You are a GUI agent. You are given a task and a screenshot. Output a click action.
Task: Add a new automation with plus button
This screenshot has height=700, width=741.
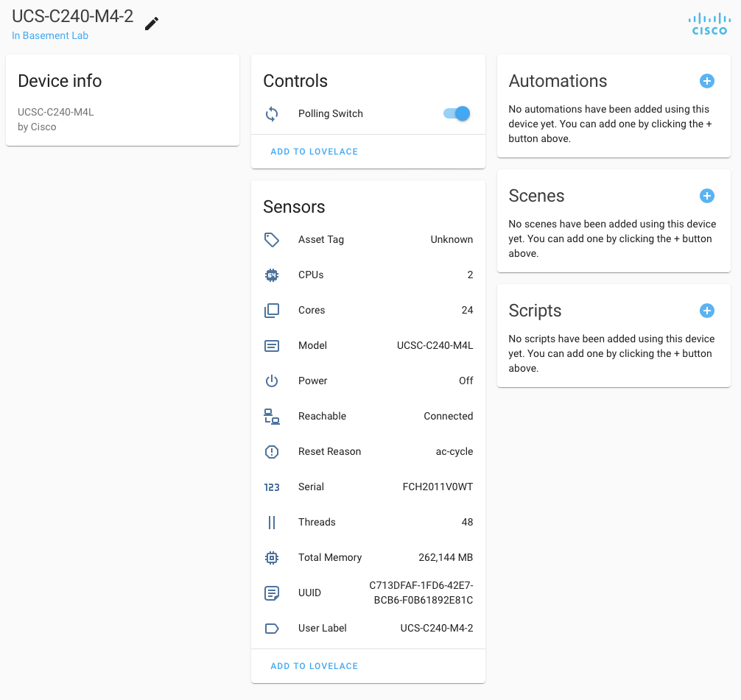click(707, 81)
